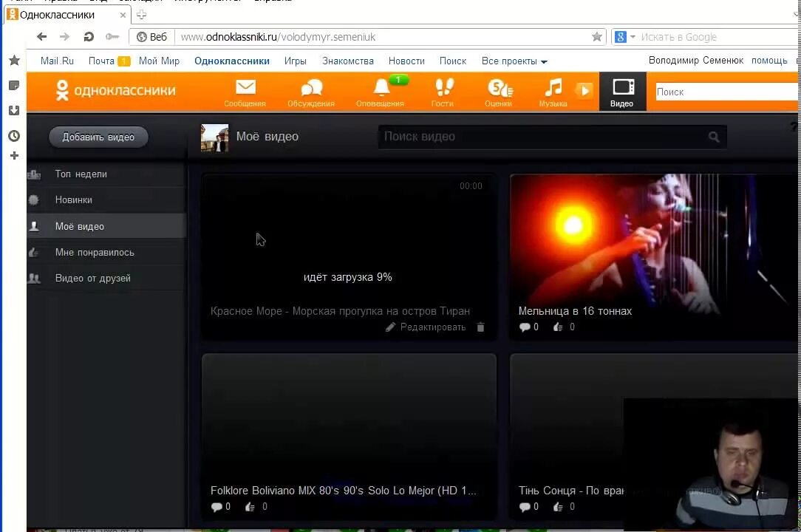The width and height of the screenshot is (801, 532).
Task: Open the Сообщения messages icon
Action: 245,92
